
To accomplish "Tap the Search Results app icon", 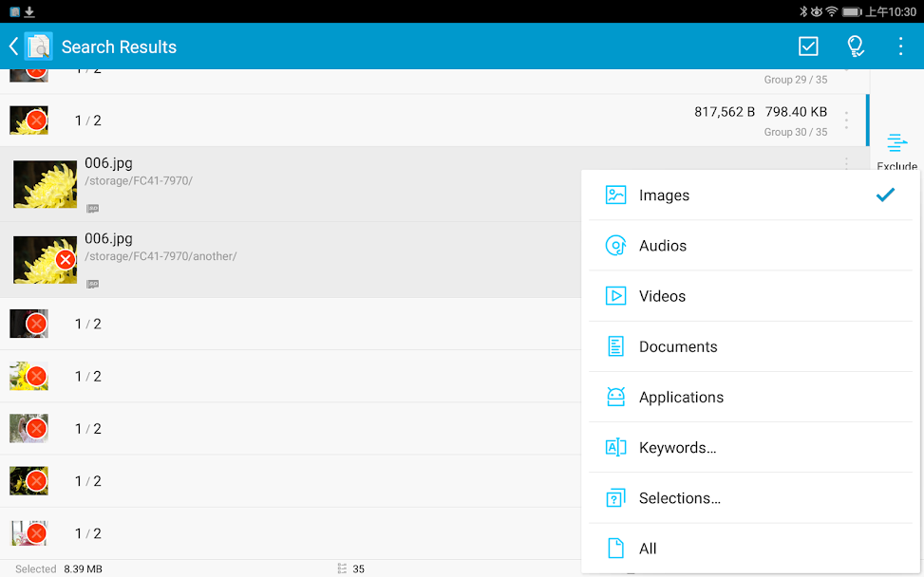I will click(x=39, y=47).
